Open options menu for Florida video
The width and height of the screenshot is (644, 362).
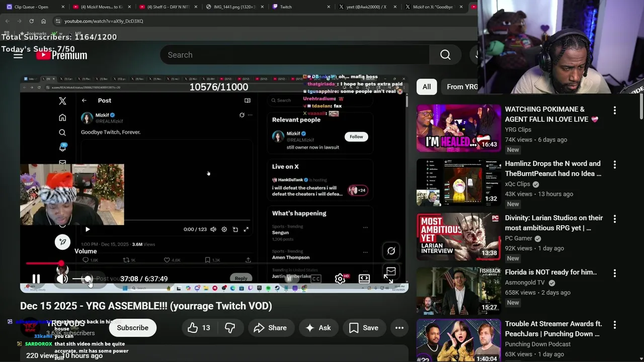point(614,273)
